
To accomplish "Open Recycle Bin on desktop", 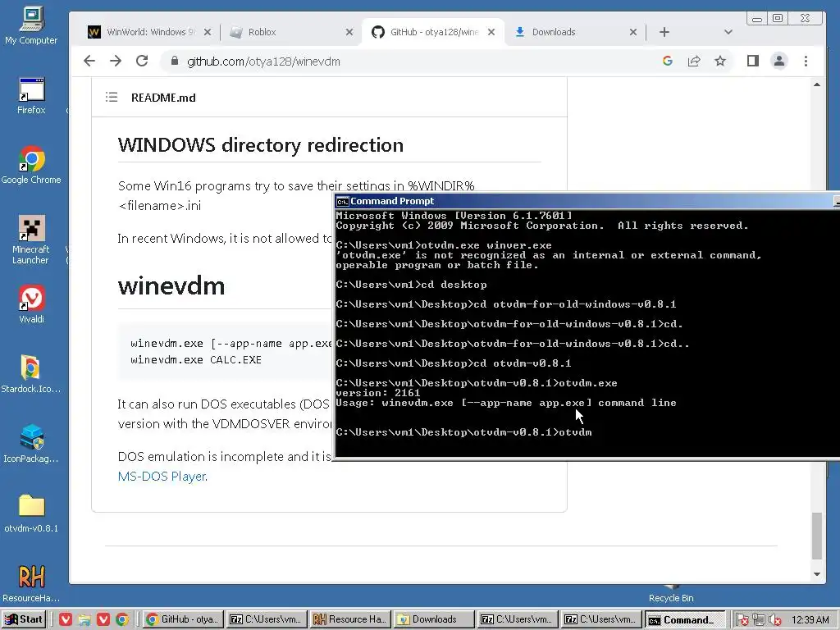I will point(671,594).
